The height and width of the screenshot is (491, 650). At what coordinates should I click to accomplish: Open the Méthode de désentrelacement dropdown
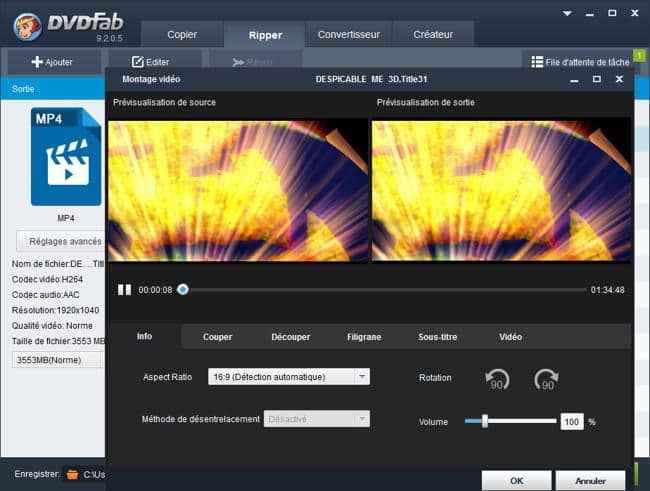317,419
